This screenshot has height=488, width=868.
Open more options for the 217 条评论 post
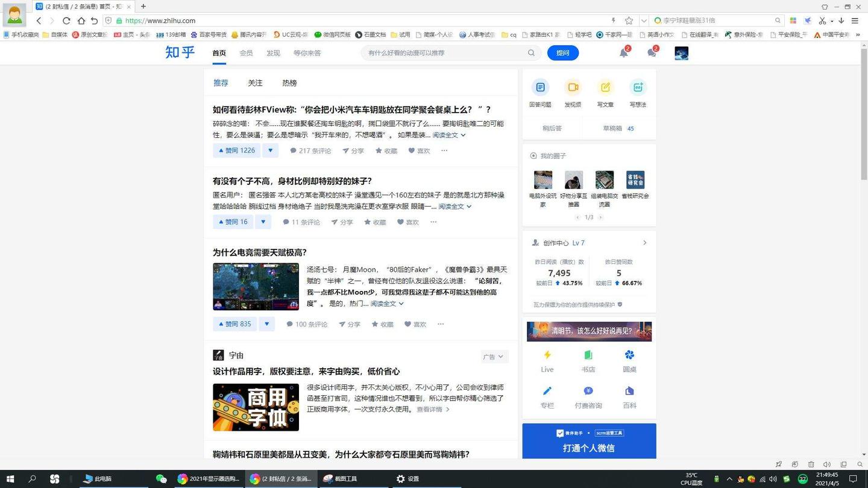tap(444, 151)
